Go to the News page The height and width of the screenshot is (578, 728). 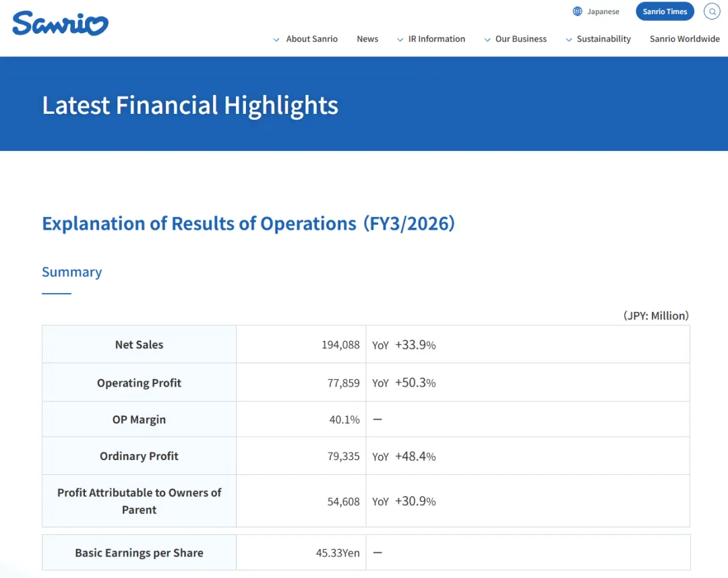click(367, 39)
